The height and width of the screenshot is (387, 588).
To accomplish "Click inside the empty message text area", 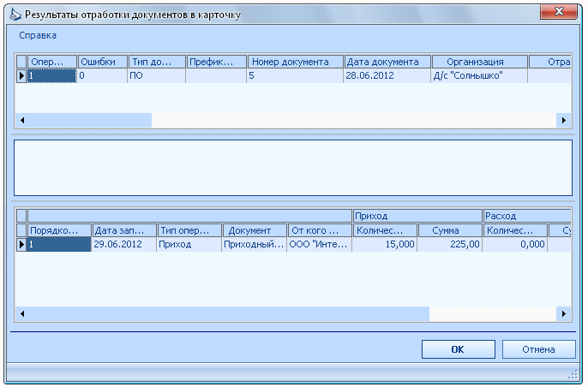I will 293,168.
